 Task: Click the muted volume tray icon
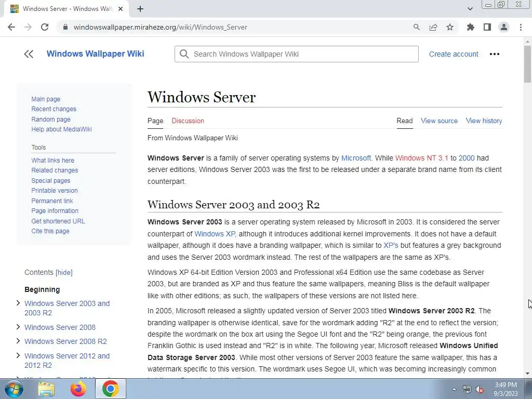[480, 389]
